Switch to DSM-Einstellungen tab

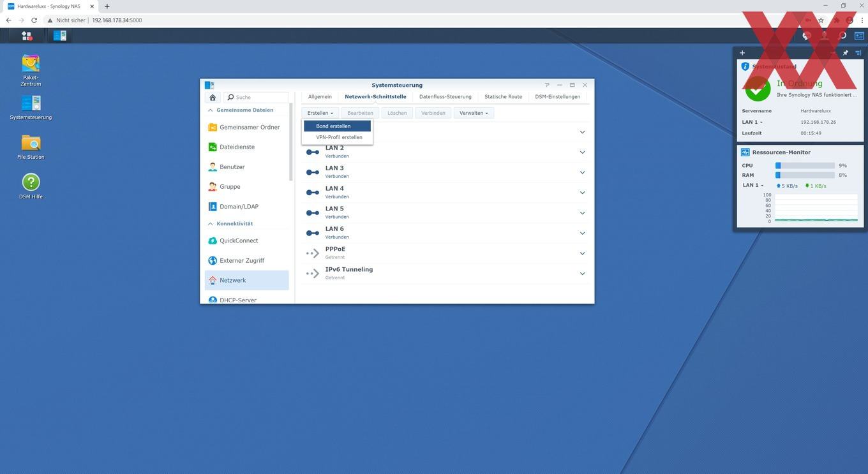tap(558, 97)
